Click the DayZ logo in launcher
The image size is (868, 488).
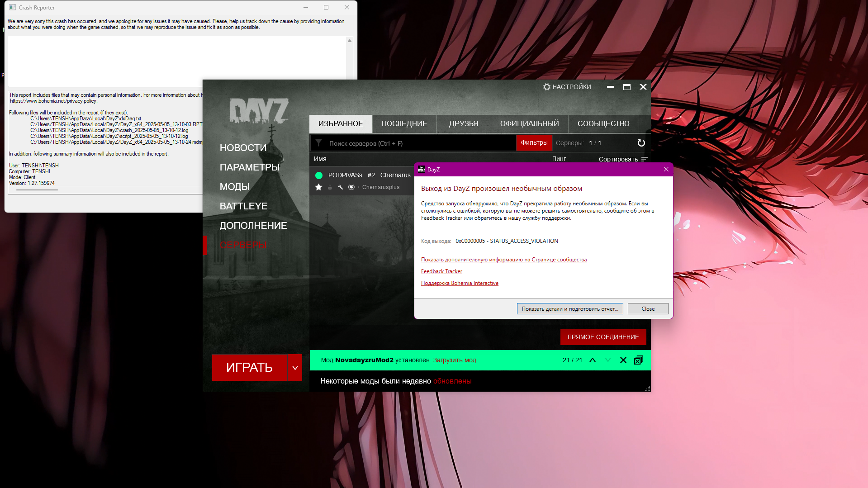pyautogui.click(x=259, y=111)
